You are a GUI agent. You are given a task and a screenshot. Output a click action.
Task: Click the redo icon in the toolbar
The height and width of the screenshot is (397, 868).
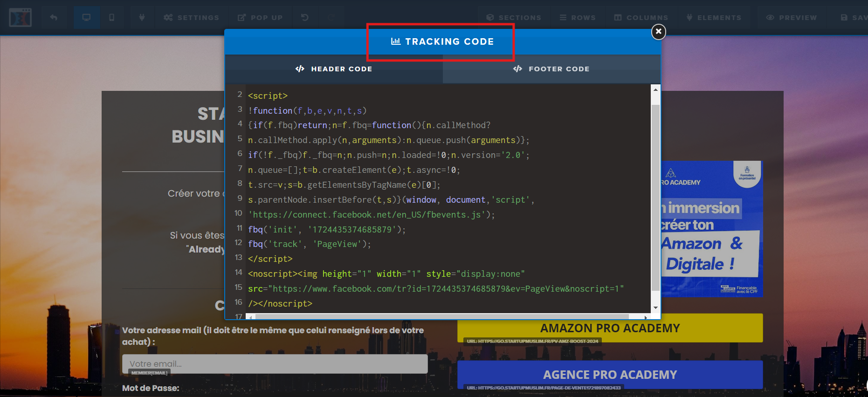(x=331, y=17)
